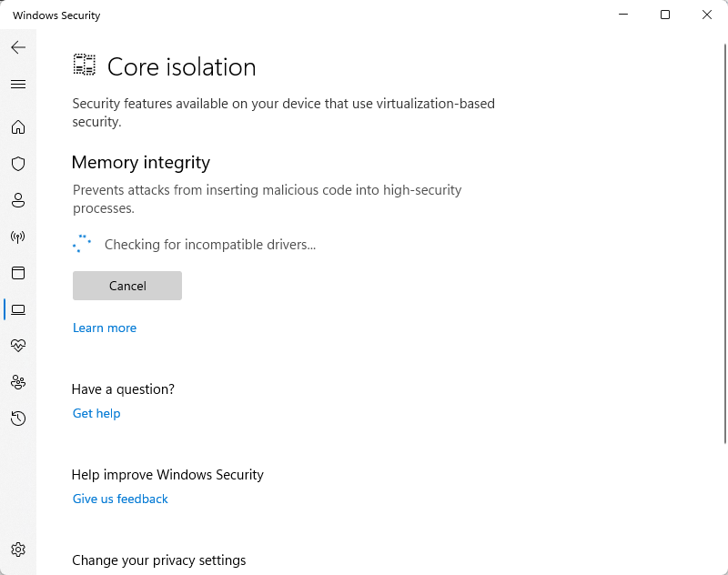Go back with the navigation arrow
Image resolution: width=728 pixels, height=575 pixels.
click(18, 47)
